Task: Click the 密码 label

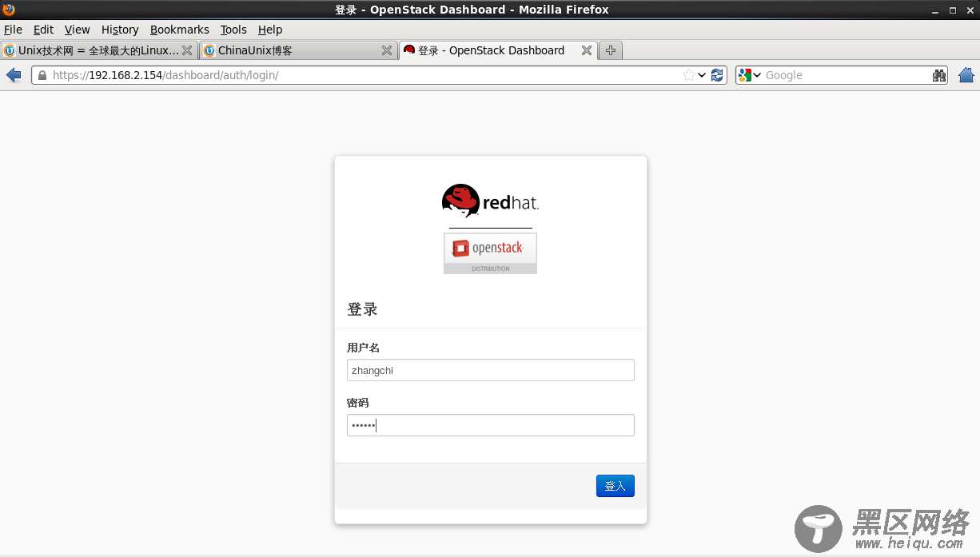Action: coord(358,403)
